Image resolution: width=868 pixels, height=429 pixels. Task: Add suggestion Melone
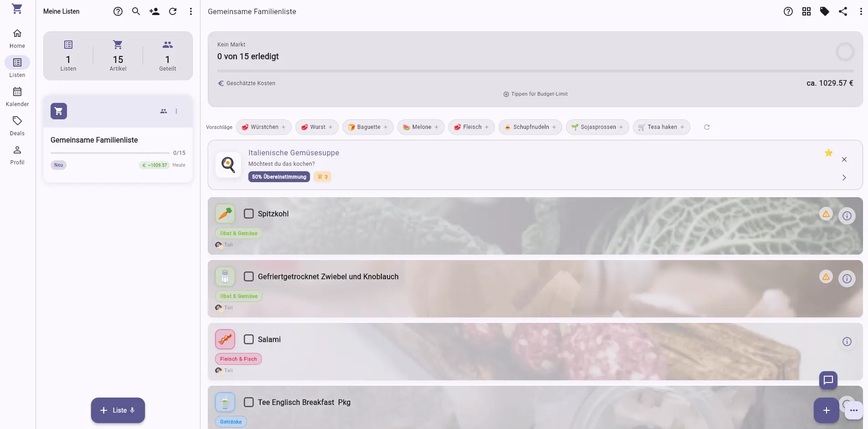(x=421, y=127)
